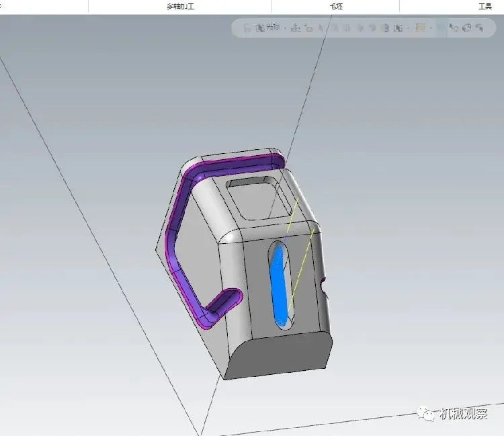Click the shaded sphere icon in floating toolbar
Image resolution: width=504 pixels, height=436 pixels.
click(385, 28)
